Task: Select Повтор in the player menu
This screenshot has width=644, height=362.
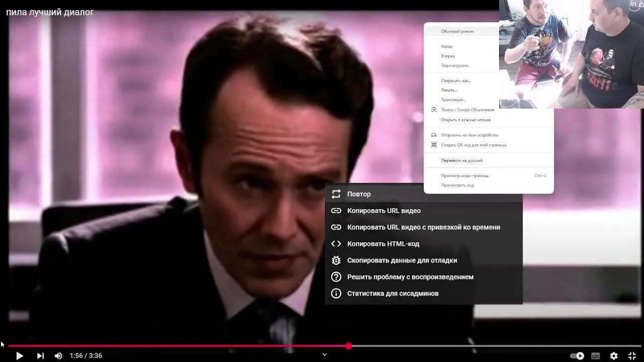Action: click(424, 194)
